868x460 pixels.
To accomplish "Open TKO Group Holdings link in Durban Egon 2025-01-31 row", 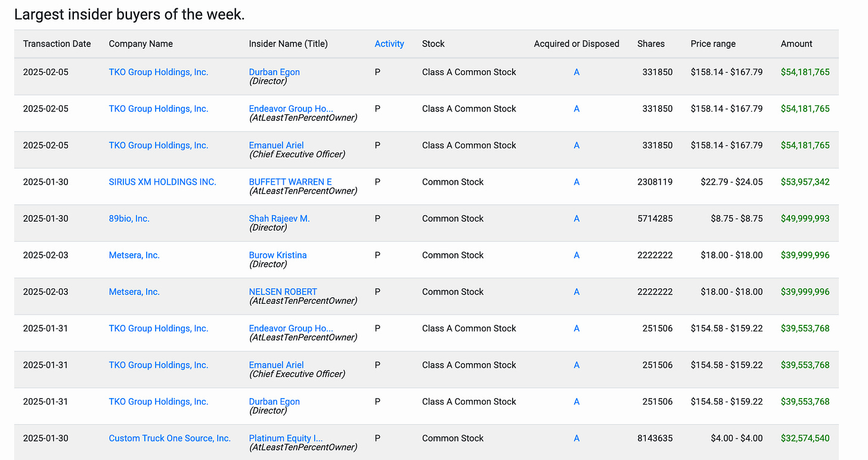I will click(159, 402).
